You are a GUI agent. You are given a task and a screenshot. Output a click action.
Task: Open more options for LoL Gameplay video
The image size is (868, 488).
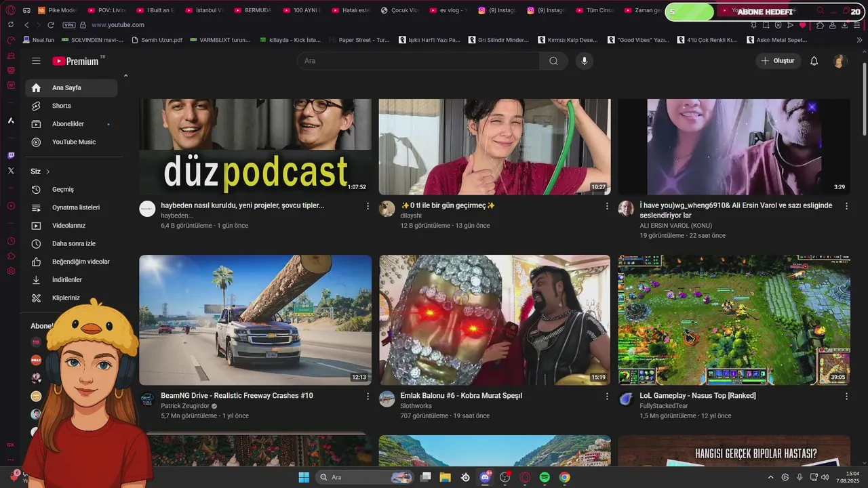[846, 396]
